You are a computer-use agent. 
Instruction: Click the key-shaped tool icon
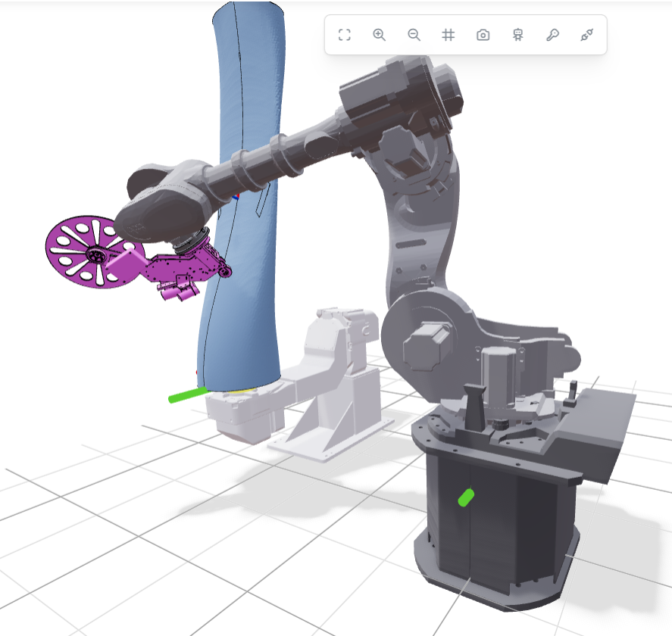[552, 35]
